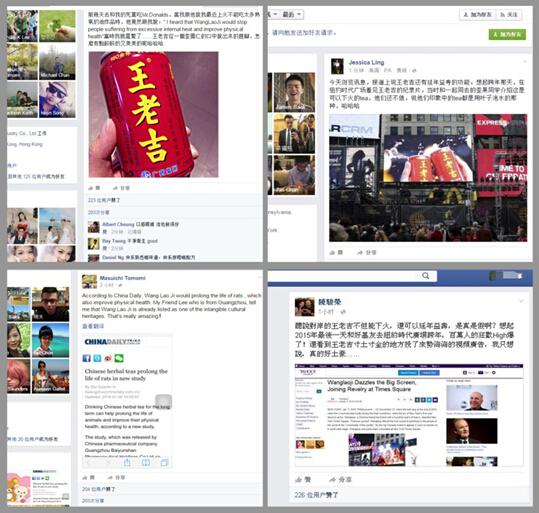This screenshot has width=539, height=513.
Task: Share the Wanglaoji Times Square article post
Action: pyautogui.click(x=340, y=479)
